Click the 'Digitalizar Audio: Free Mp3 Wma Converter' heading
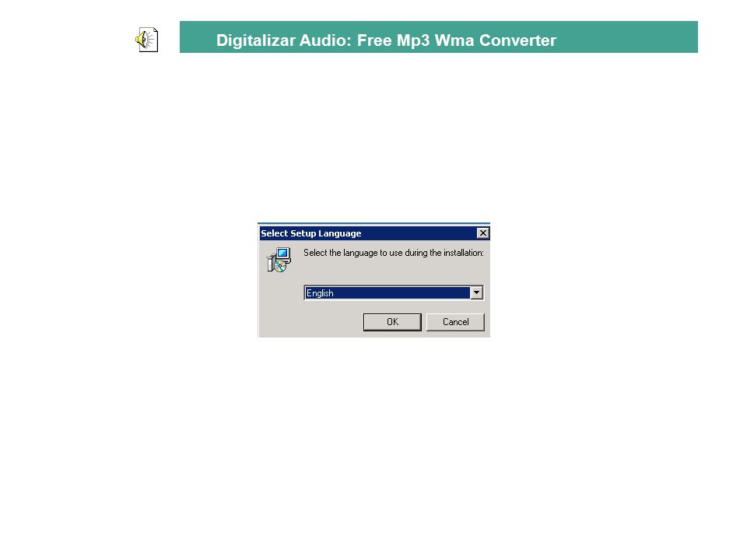Viewport: 747px width, 560px height. point(386,40)
